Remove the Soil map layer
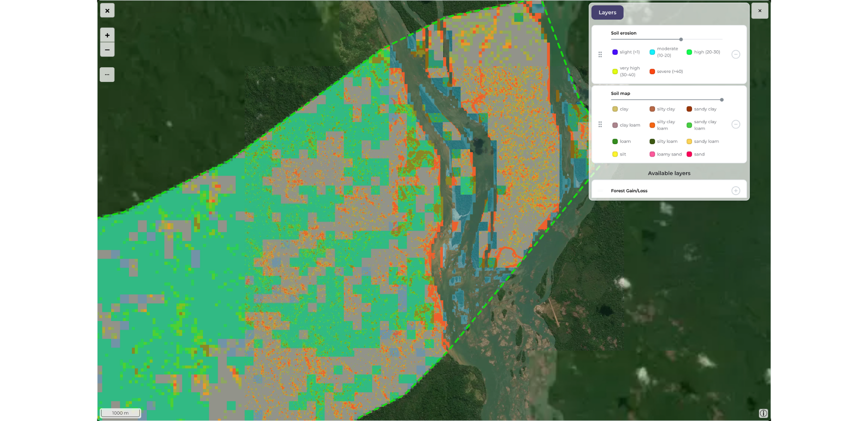Viewport: 868px width, 421px height. [x=736, y=124]
